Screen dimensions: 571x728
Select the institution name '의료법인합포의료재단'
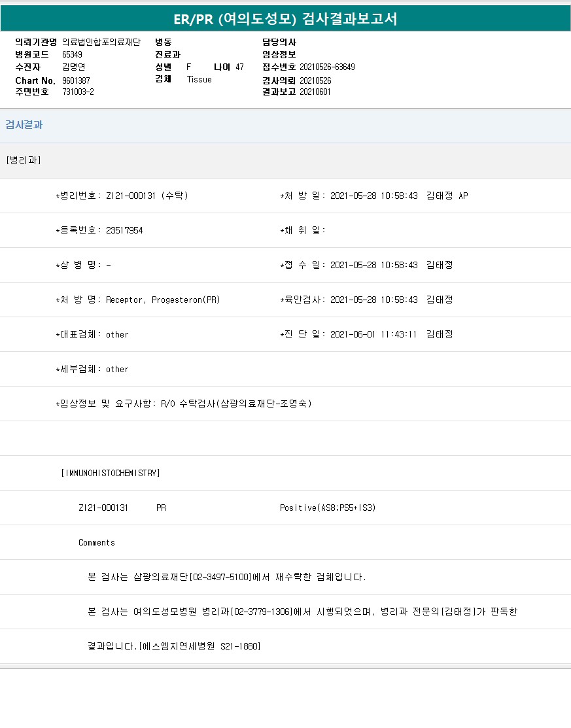coord(101,43)
